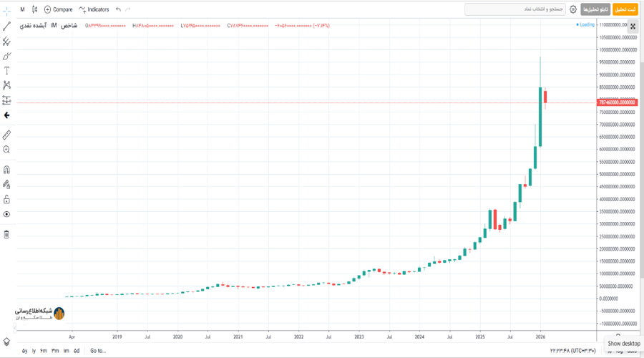644x358 pixels.
Task: Activate the text annotation tool
Action: pyautogui.click(x=6, y=71)
